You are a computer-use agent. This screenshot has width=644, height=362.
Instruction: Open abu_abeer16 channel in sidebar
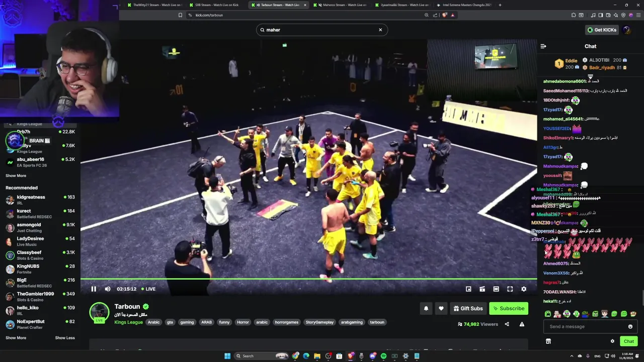tap(40, 162)
